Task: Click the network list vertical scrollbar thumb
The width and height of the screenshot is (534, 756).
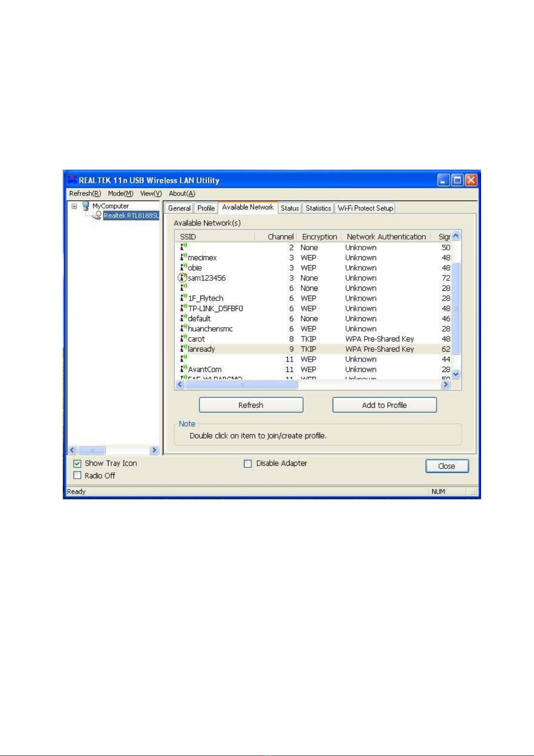Action: [x=456, y=308]
